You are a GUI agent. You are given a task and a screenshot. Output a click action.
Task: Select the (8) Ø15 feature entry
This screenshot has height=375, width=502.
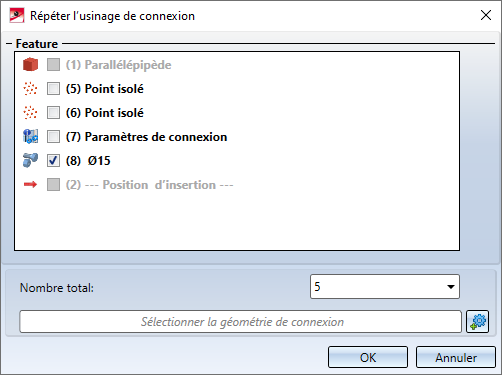pyautogui.click(x=88, y=161)
